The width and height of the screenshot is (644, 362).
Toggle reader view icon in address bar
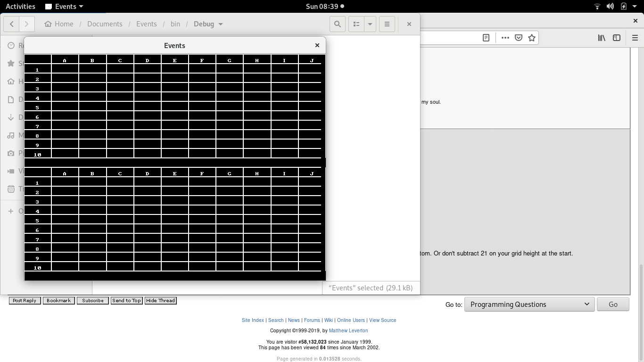click(486, 38)
